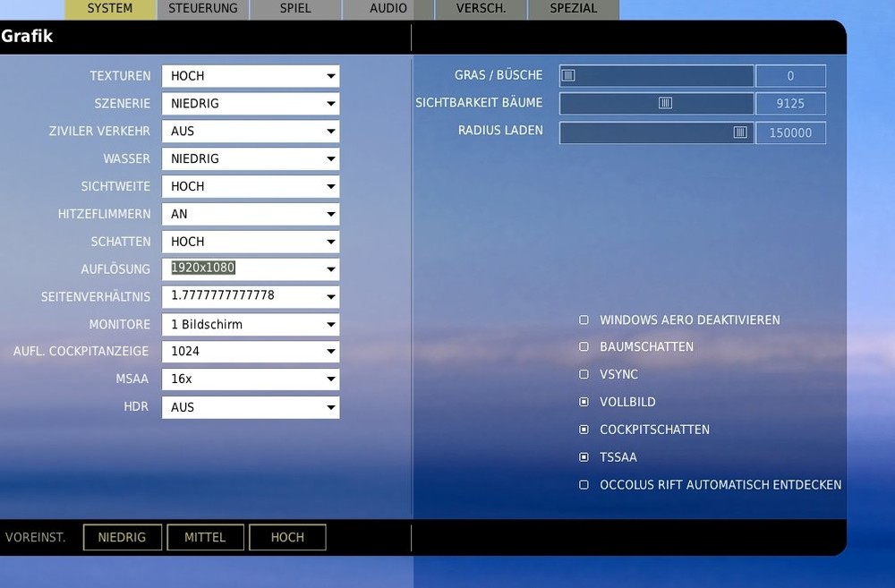The image size is (895, 588).
Task: Click the SICHTBARKEIT BÄUME slider handle
Action: point(665,103)
